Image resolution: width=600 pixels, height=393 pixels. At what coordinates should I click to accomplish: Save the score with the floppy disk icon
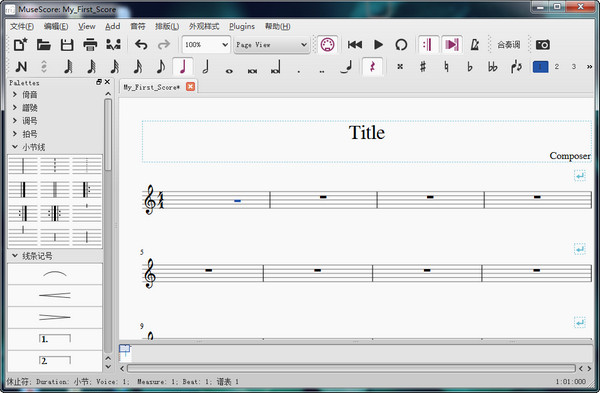pyautogui.click(x=67, y=45)
